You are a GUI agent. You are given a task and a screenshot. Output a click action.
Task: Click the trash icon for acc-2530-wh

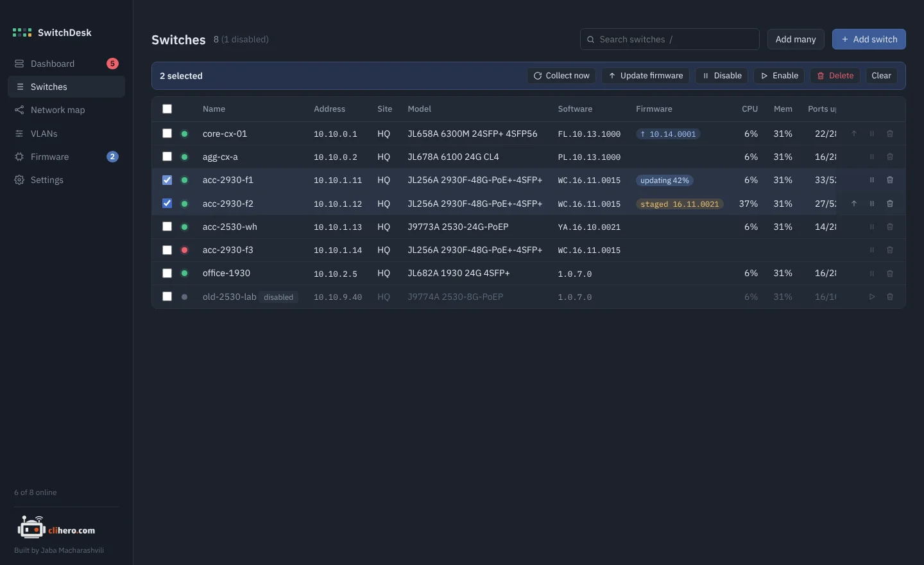[890, 227]
